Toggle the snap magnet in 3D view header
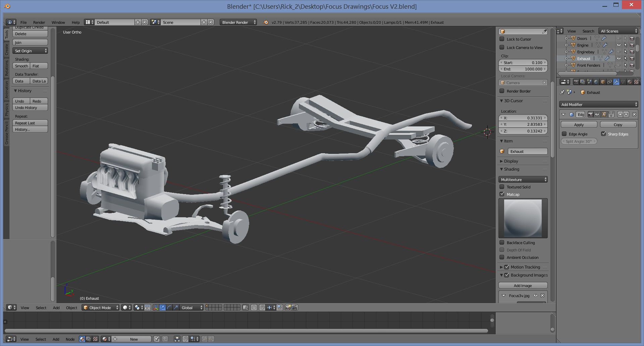 point(262,307)
